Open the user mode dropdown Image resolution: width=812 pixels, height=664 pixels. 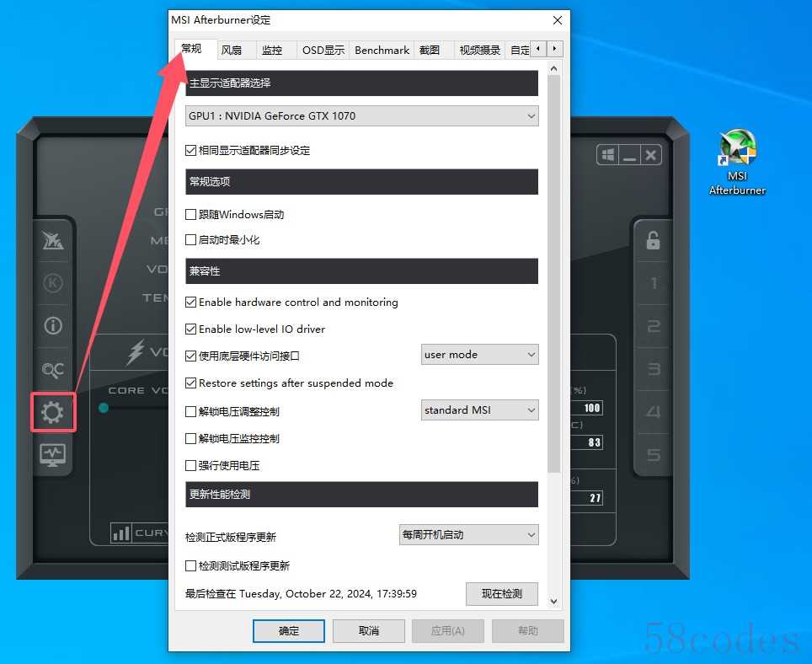[x=479, y=355]
